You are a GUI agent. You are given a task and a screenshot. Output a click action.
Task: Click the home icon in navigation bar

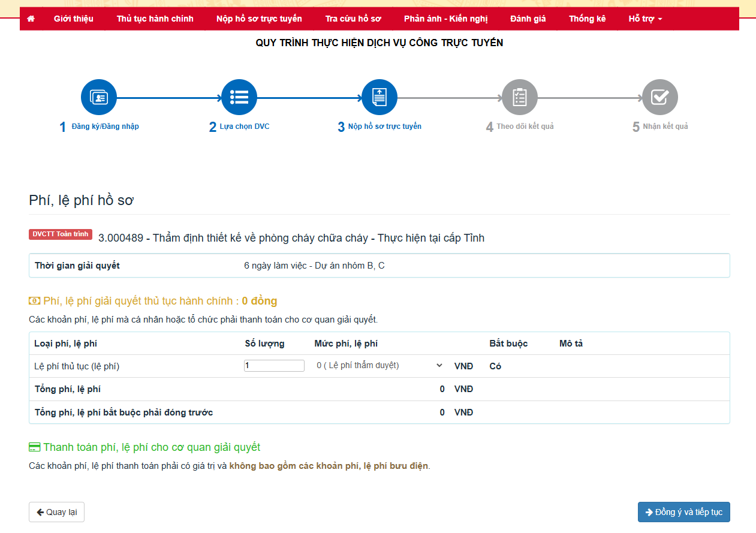point(31,19)
